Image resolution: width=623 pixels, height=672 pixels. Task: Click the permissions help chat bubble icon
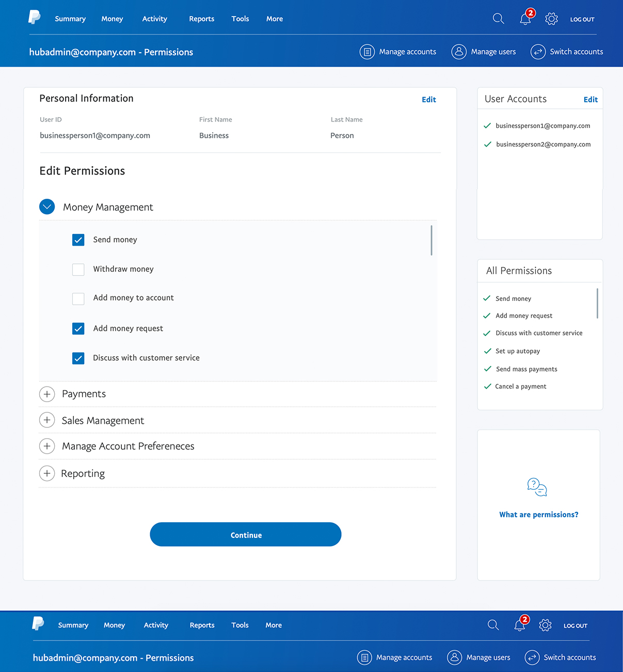[537, 487]
